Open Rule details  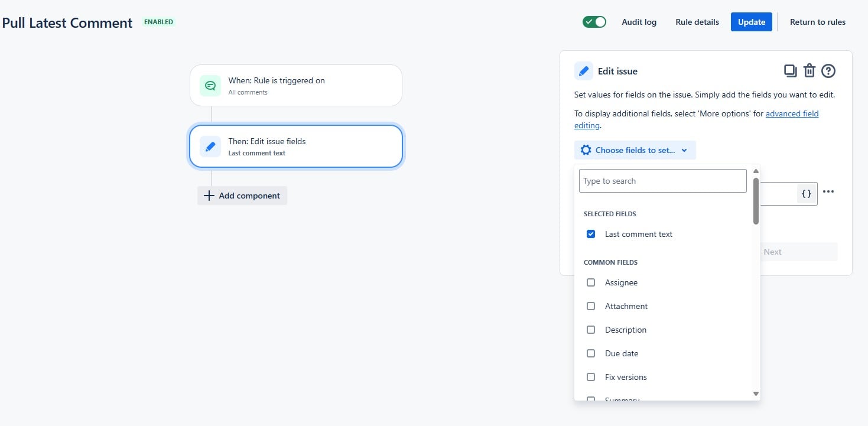[697, 22]
